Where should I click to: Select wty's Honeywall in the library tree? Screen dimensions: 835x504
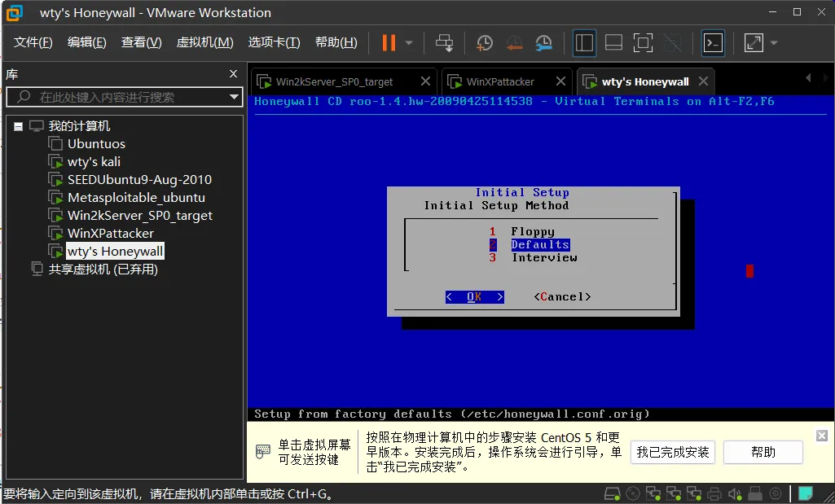(x=115, y=252)
